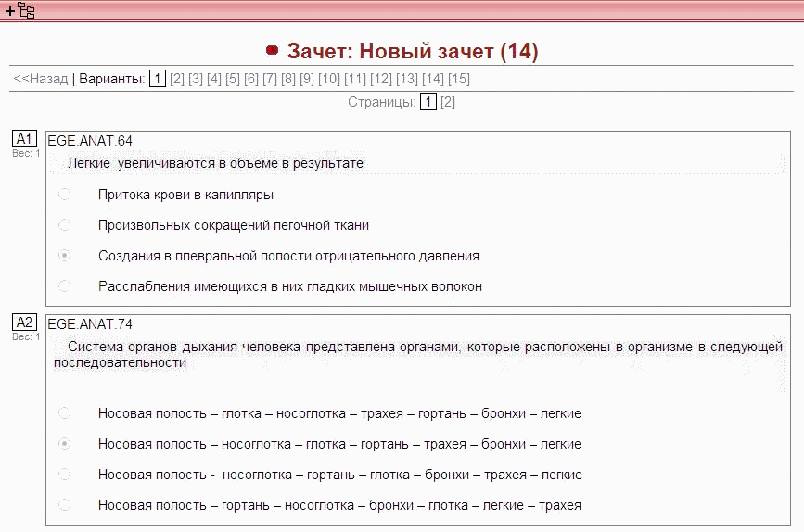This screenshot has width=804, height=532.
Task: Click the A2 question label
Action: [x=25, y=323]
